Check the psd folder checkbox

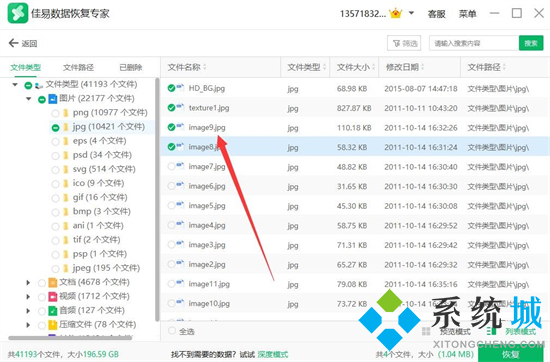click(55, 156)
